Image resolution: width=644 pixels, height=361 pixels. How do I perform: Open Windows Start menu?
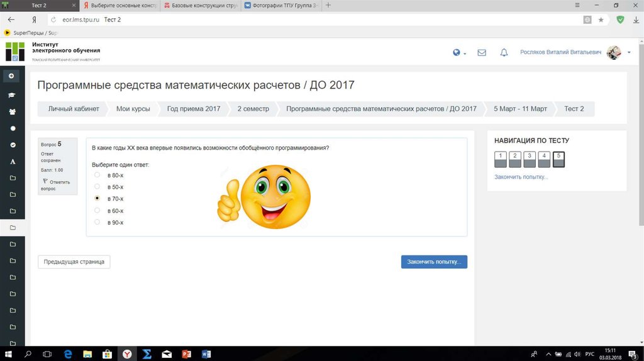(8, 354)
